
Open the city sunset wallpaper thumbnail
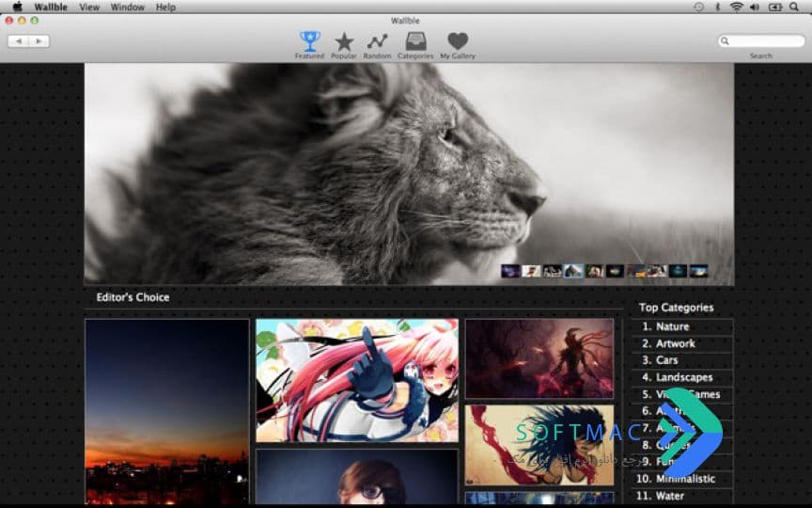(167, 412)
